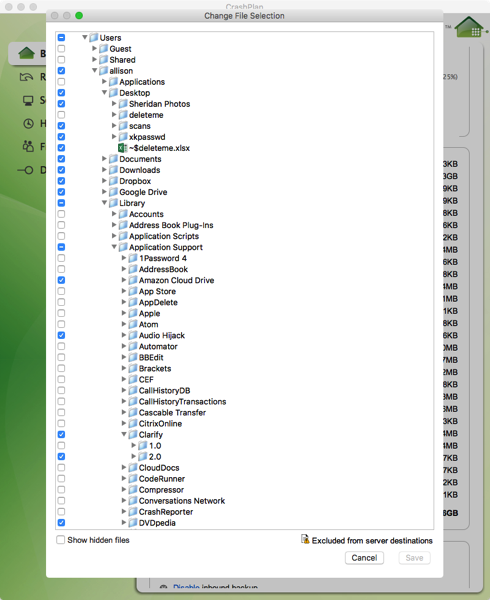The height and width of the screenshot is (600, 490).
Task: Click the 1Password 4 folder icon
Action: [x=133, y=258]
